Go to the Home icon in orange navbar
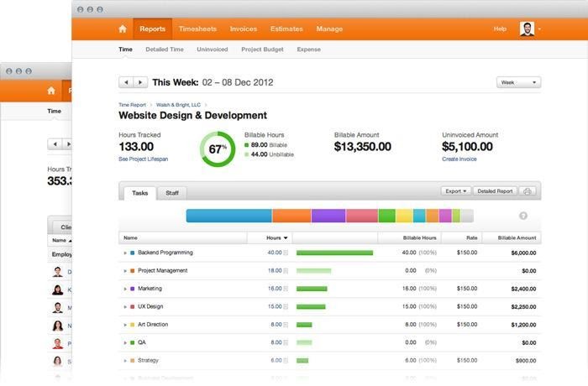588x386 pixels. coord(123,29)
